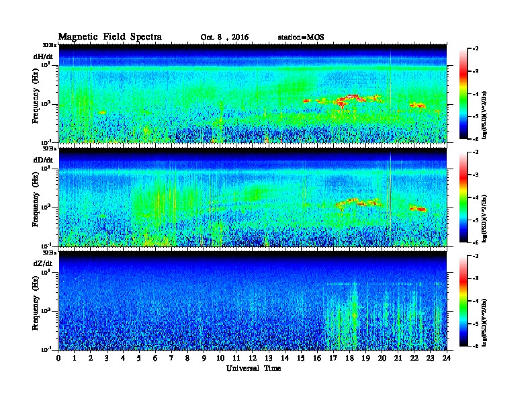Viewport: 532px width, 411px height.
Task: Click the "-6" value on the dH/dt color bar
Action: click(476, 139)
